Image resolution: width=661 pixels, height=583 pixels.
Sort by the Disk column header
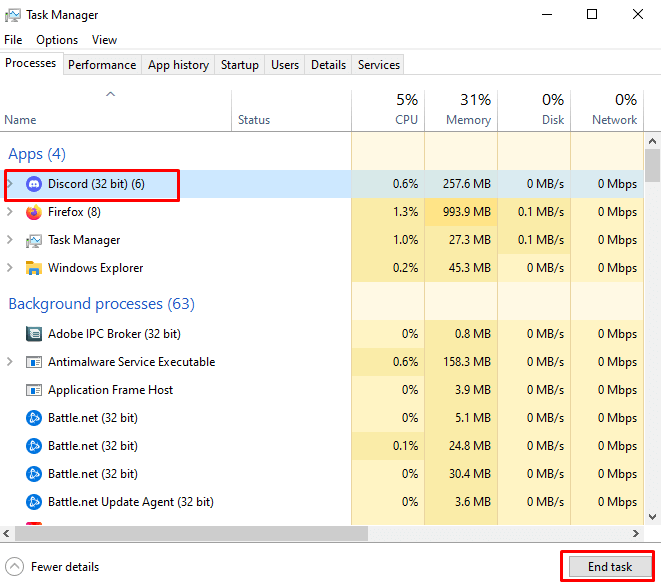[534, 110]
